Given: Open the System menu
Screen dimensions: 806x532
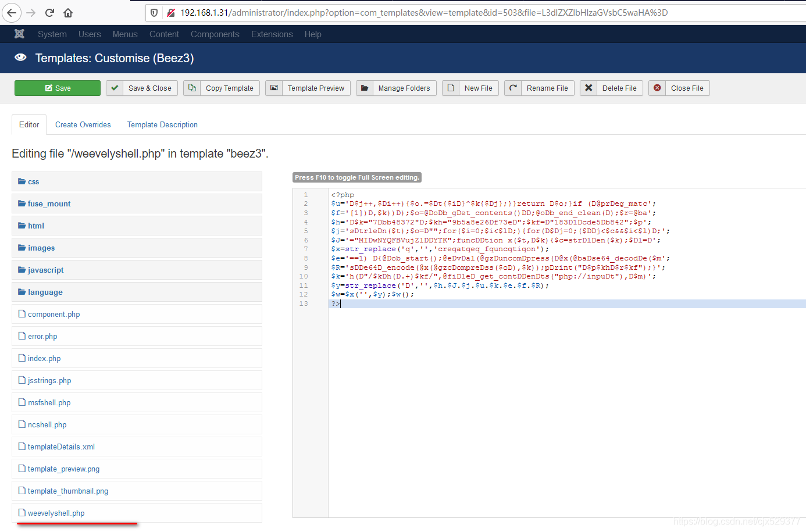Looking at the screenshot, I should point(52,34).
